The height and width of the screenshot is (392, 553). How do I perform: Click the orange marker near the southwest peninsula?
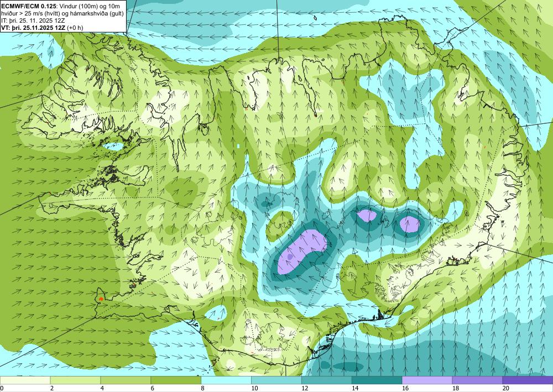pyautogui.click(x=101, y=299)
